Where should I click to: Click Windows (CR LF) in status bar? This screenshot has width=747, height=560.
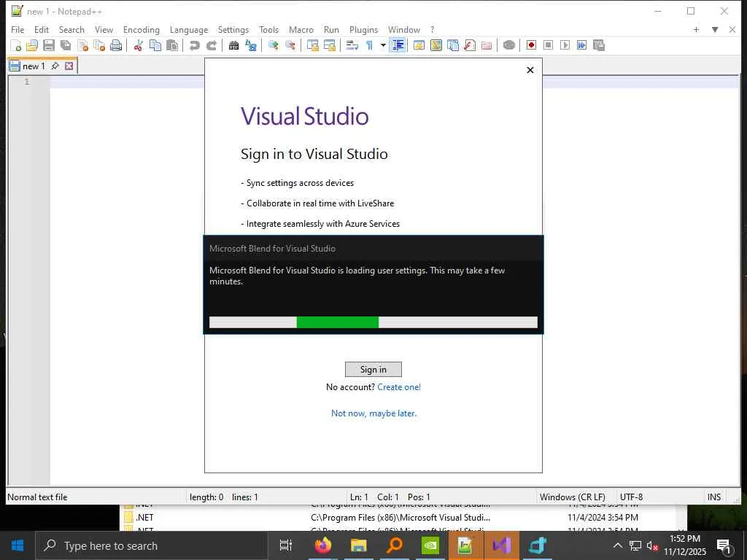coord(572,497)
